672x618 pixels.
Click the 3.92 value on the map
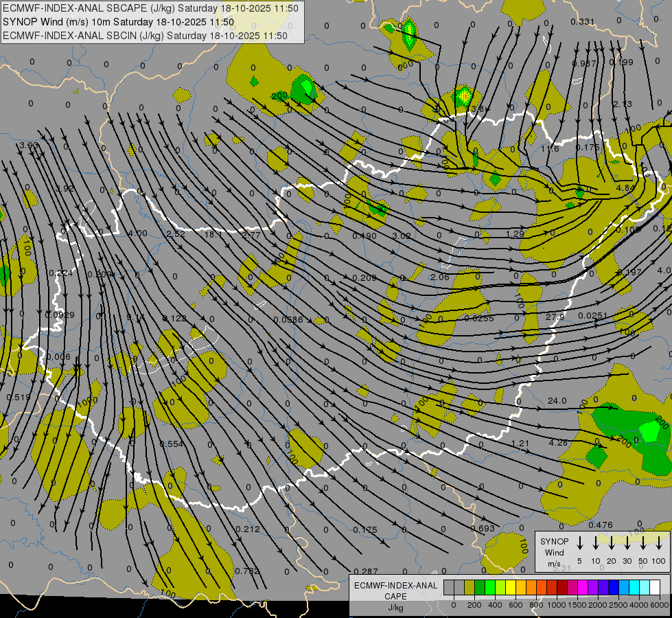[x=65, y=188]
